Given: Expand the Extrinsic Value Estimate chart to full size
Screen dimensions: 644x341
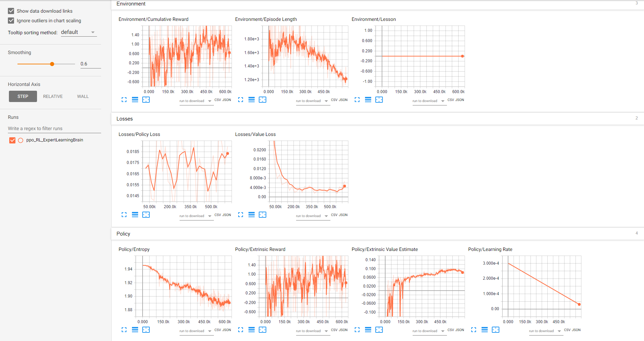Looking at the screenshot, I should tap(357, 330).
